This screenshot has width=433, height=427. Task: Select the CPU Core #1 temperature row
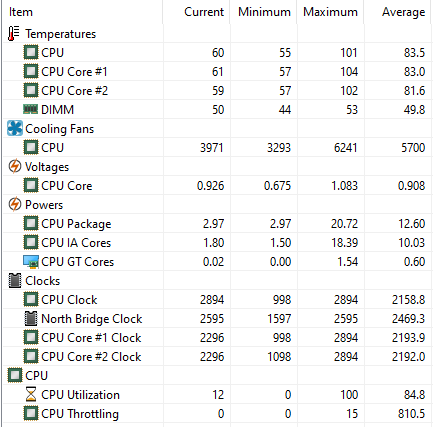217,72
